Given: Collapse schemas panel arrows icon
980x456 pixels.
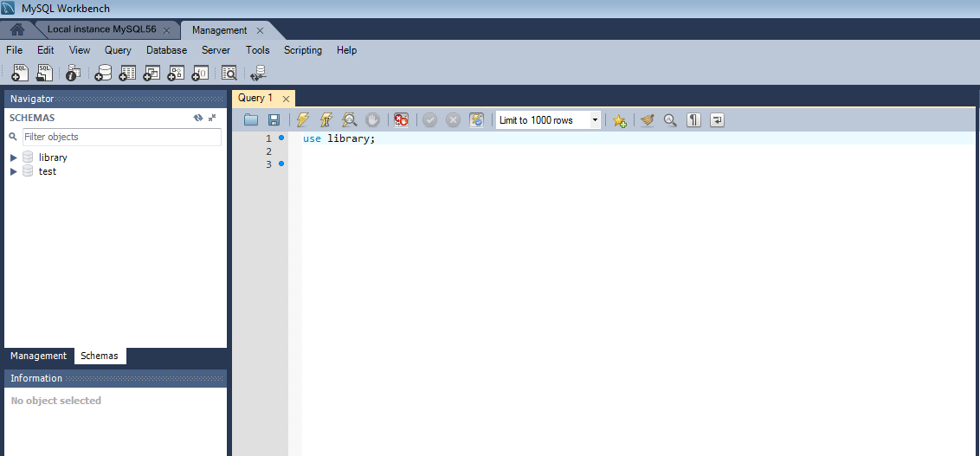Looking at the screenshot, I should (x=212, y=118).
